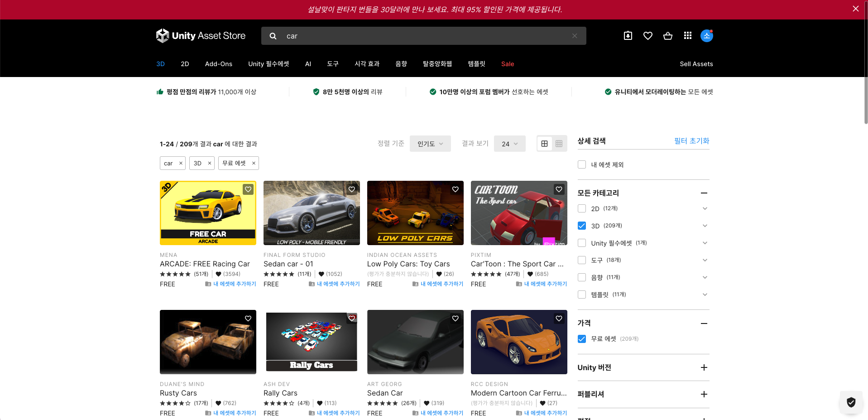This screenshot has width=868, height=420.
Task: Favorite Low Poly Cars: Toy Cars heart icon
Action: 456,189
